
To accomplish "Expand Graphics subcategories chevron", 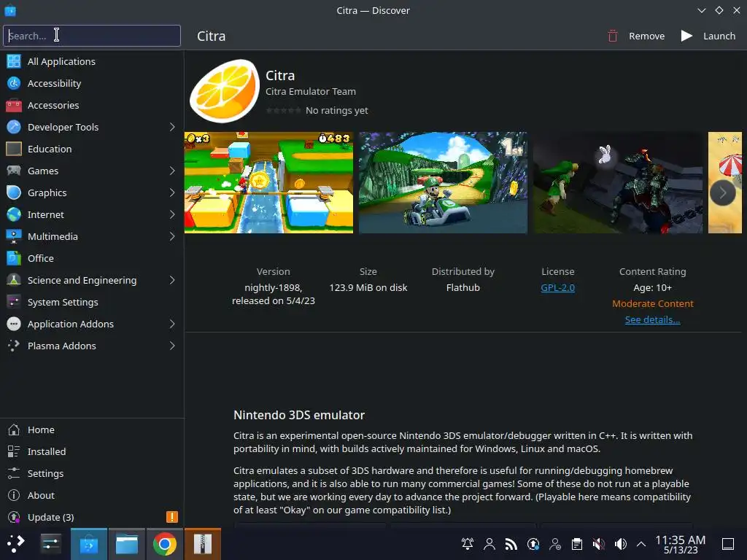I will click(x=172, y=192).
